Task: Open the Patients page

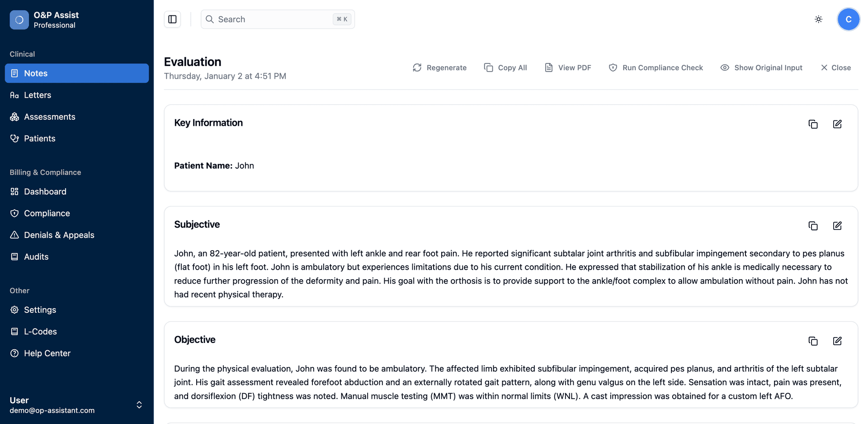Action: [77, 138]
